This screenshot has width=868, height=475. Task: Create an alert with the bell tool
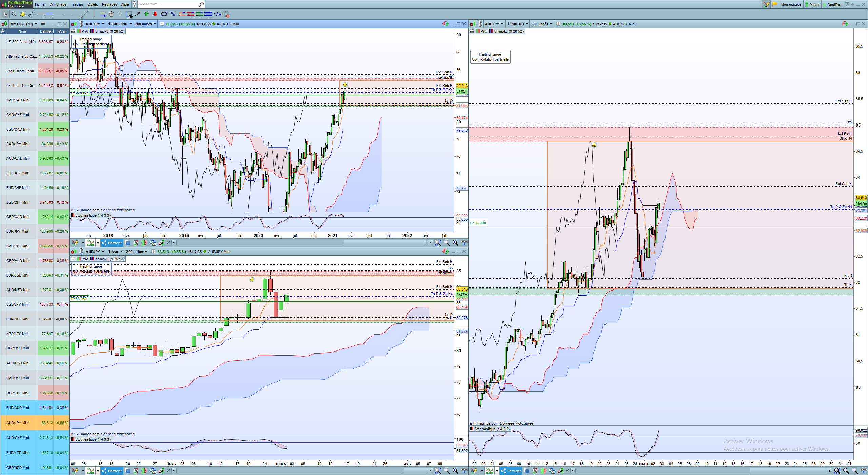[x=23, y=14]
